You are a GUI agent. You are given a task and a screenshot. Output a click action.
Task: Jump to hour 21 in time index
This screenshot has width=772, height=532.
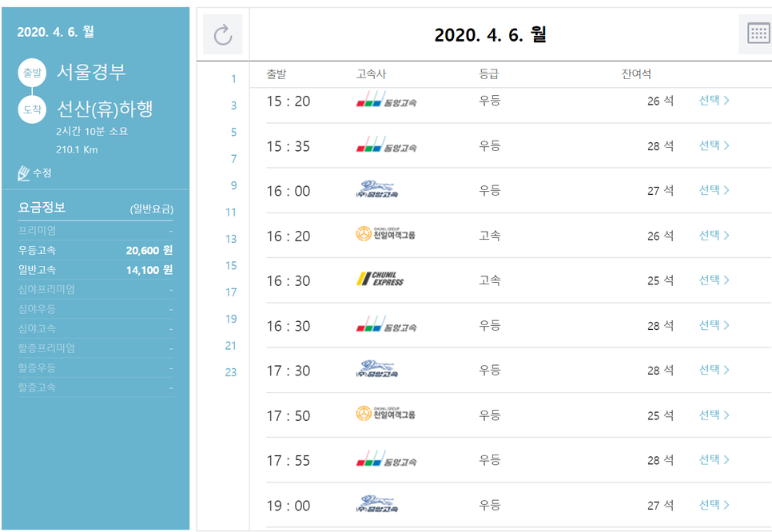click(x=231, y=345)
